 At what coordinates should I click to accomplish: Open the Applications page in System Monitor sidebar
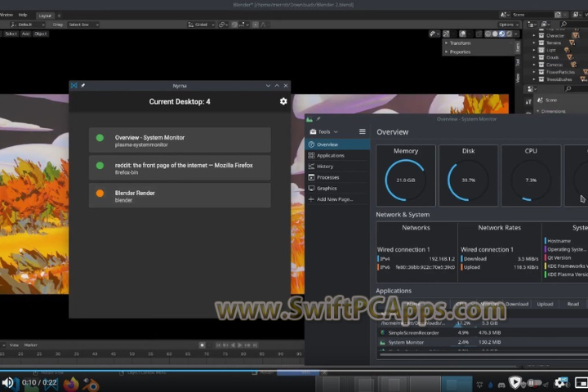(337, 155)
